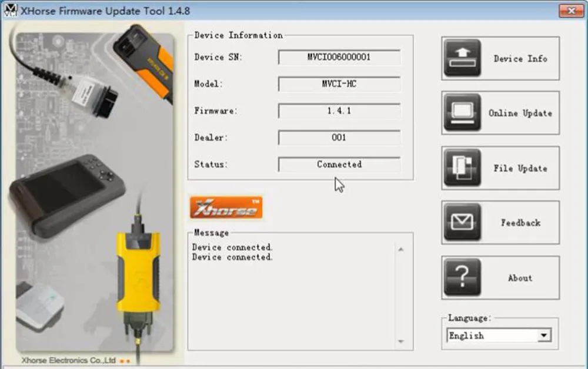This screenshot has width=588, height=369.
Task: Click Message scrollbar down arrow
Action: 401,341
